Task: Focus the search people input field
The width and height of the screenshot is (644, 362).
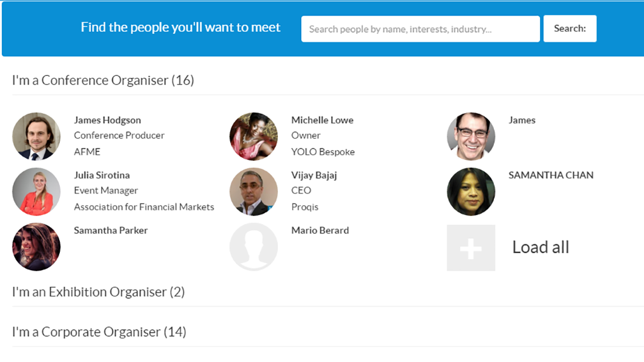Action: pos(420,29)
